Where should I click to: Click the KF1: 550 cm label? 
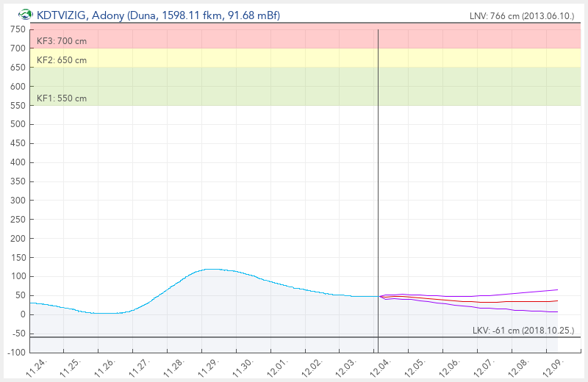62,98
